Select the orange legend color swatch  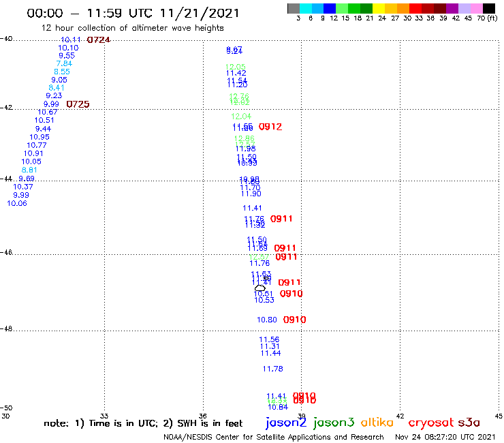[x=403, y=8]
